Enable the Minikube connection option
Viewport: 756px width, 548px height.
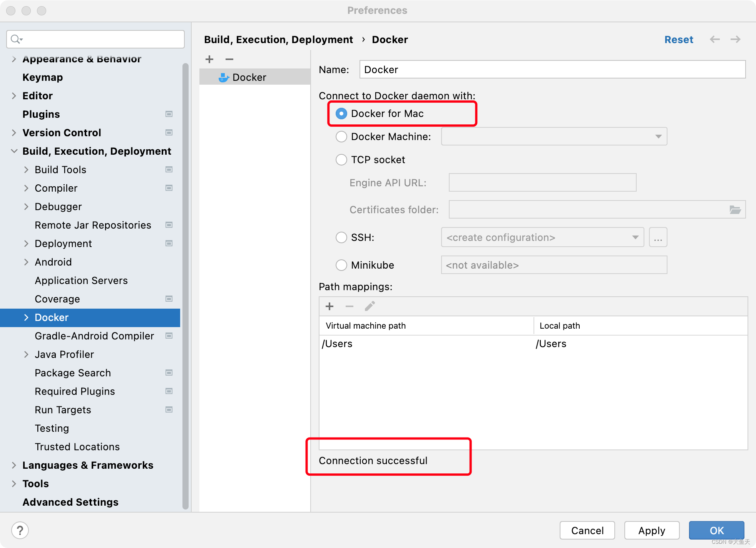341,265
